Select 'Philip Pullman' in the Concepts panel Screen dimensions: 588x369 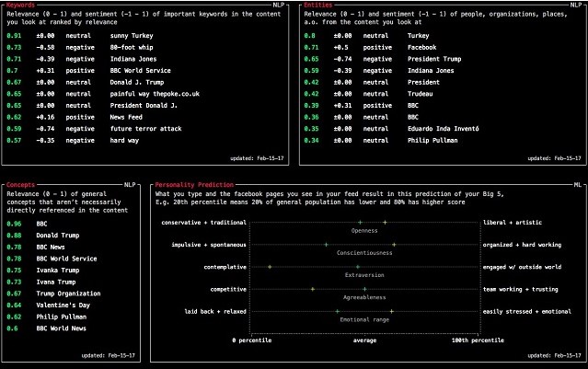[61, 317]
